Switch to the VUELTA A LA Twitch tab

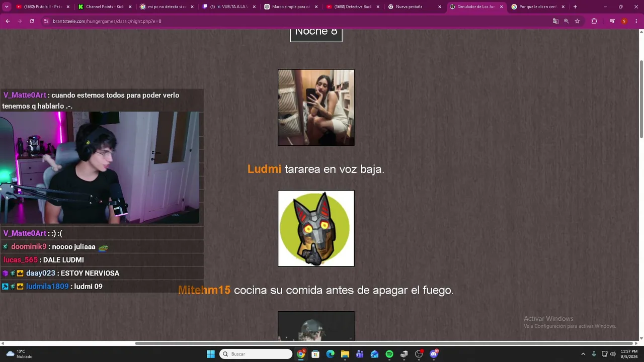[228, 7]
